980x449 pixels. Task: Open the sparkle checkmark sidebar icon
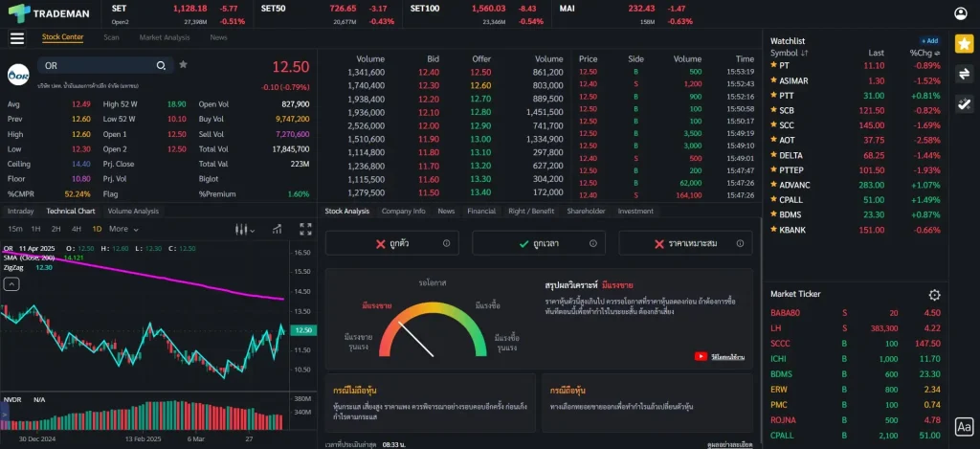point(964,103)
